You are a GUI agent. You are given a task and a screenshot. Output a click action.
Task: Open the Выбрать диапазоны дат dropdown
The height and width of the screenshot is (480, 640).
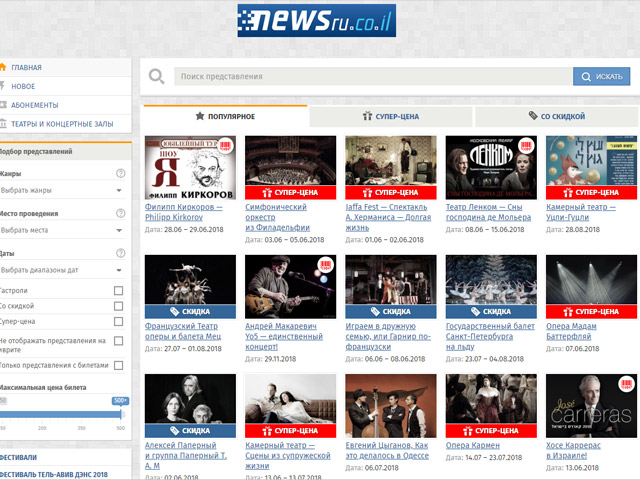[62, 270]
